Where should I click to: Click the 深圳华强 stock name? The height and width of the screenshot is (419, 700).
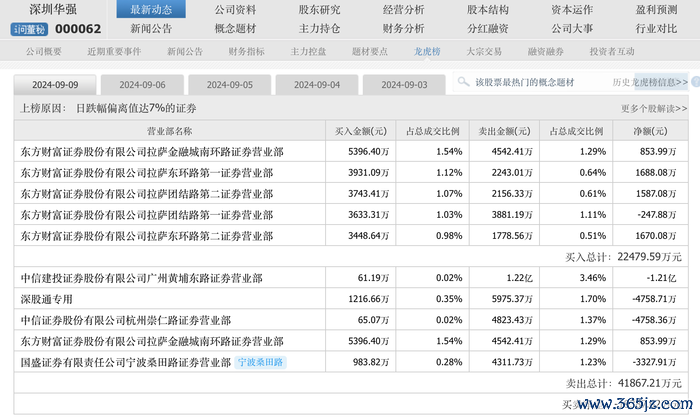pos(53,9)
